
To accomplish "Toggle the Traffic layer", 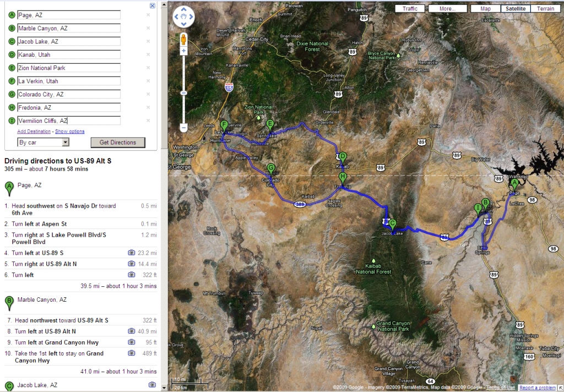I will point(410,9).
